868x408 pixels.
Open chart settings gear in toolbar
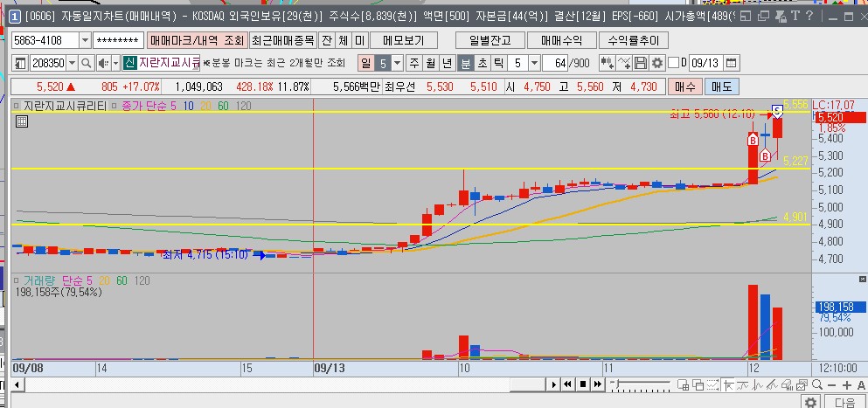point(657,63)
